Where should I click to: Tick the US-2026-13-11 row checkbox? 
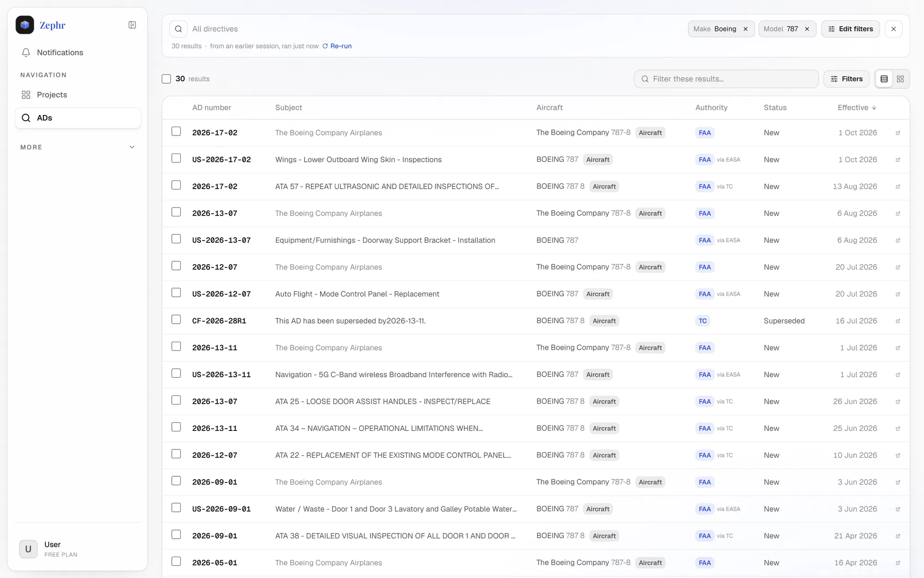[x=176, y=373]
